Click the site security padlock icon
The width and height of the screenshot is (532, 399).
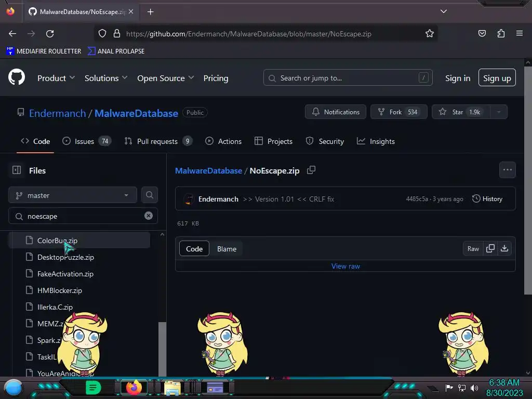click(117, 33)
